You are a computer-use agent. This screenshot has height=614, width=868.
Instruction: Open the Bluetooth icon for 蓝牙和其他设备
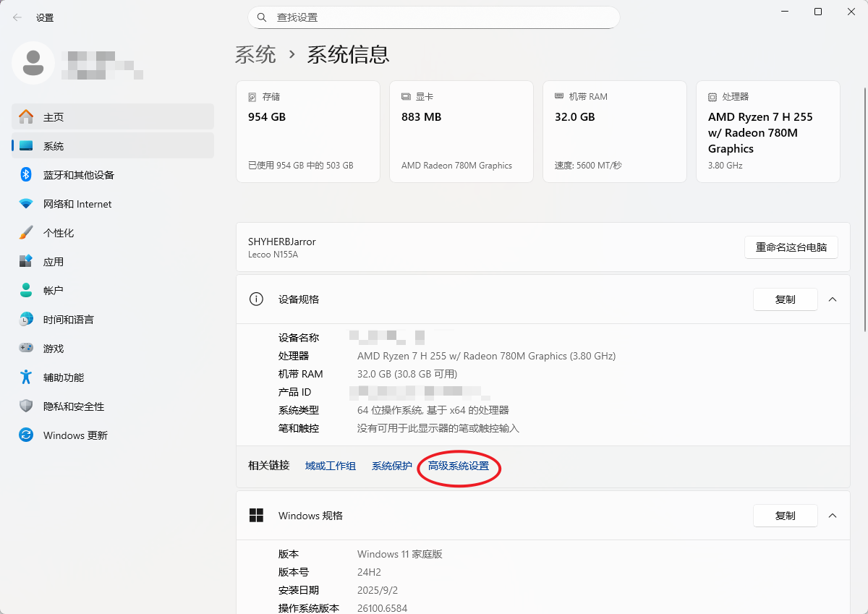26,174
